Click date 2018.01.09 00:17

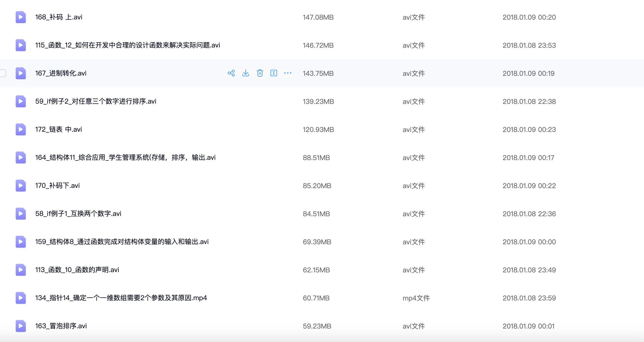click(528, 158)
